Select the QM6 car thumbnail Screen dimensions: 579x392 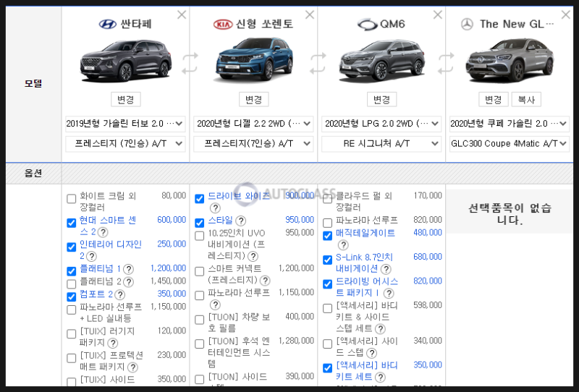(x=382, y=61)
